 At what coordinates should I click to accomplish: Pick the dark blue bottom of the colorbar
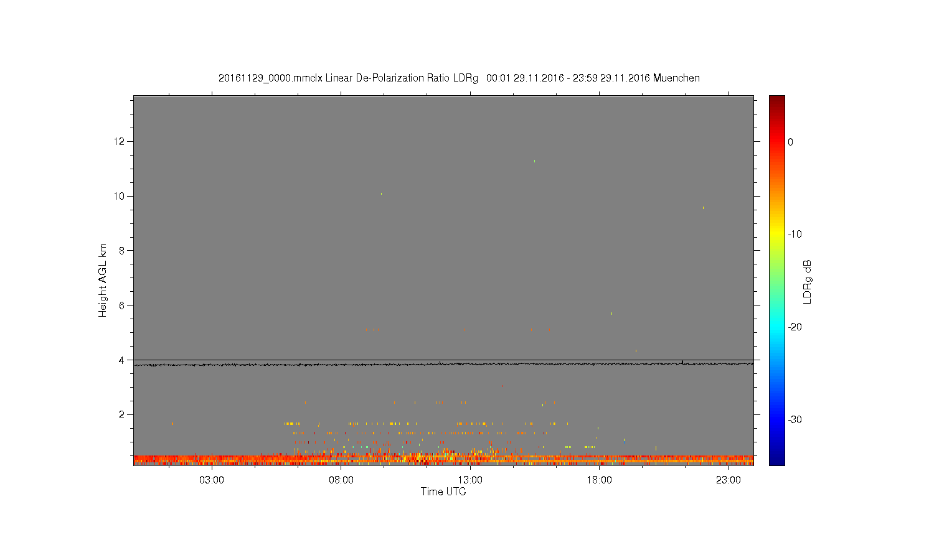coord(777,460)
